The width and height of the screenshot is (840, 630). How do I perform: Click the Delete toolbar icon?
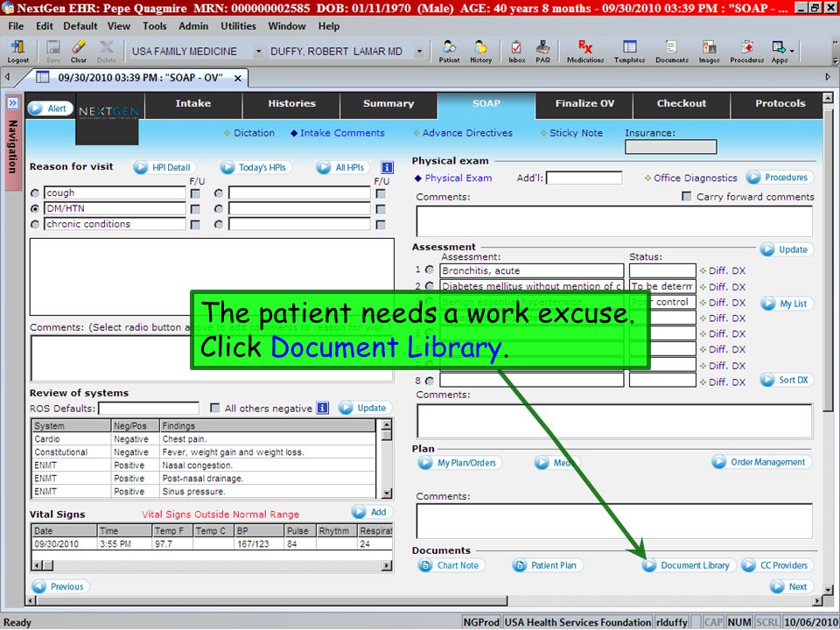(x=107, y=52)
